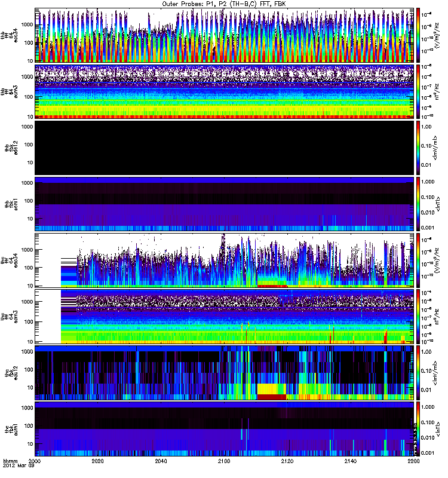Click the dark red band in the thc edc12 panel
The image size is (448, 478).
(271, 396)
